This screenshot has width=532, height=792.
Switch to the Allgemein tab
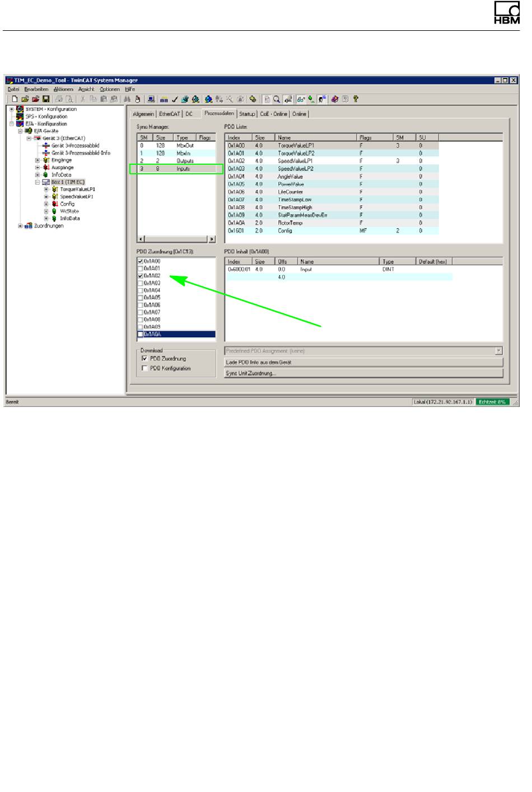click(x=143, y=114)
